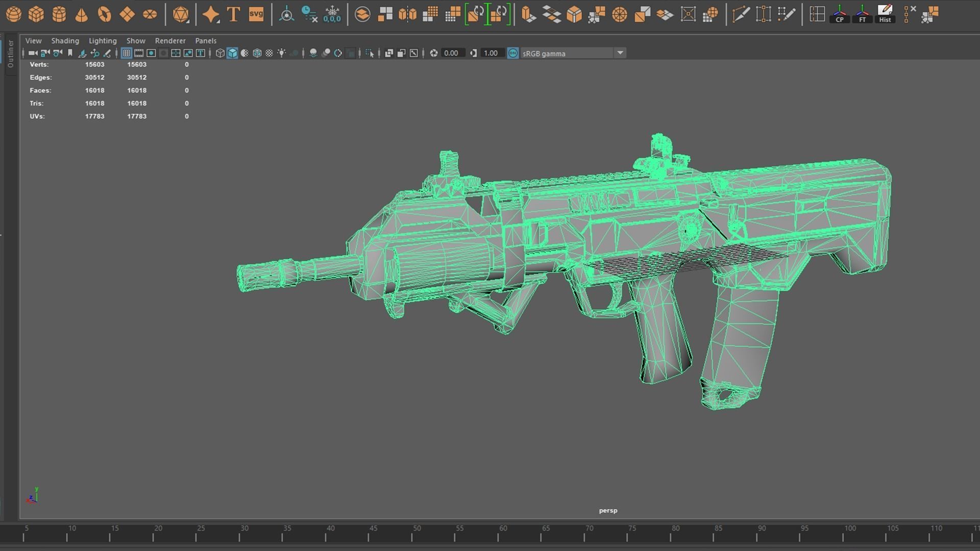Toggle wireframe on shaded cube icon
The width and height of the screenshot is (980, 551).
point(257,53)
